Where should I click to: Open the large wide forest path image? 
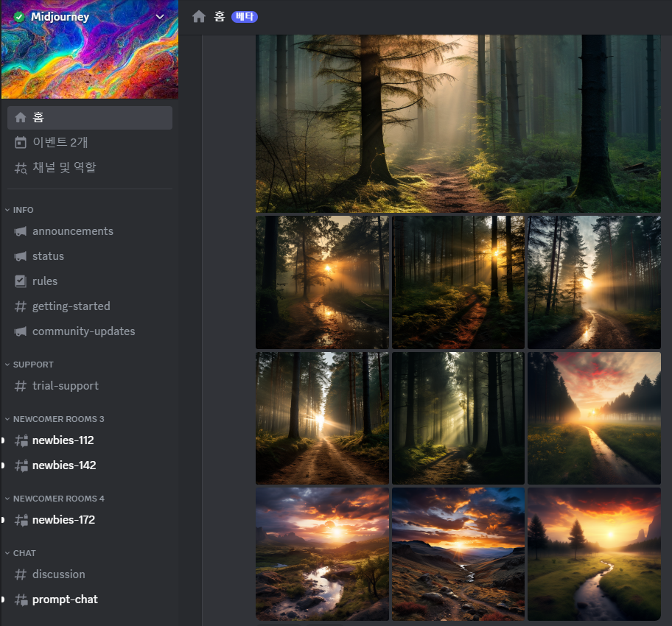pos(458,124)
